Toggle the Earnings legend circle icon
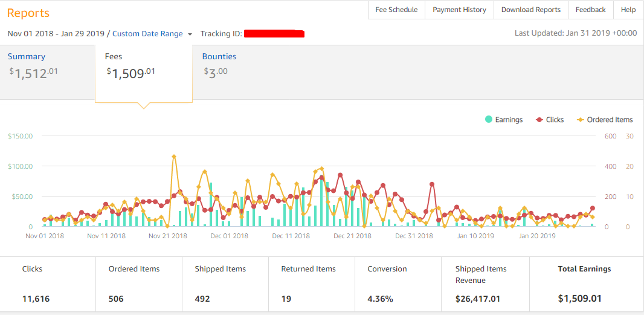The image size is (644, 315). click(x=489, y=120)
